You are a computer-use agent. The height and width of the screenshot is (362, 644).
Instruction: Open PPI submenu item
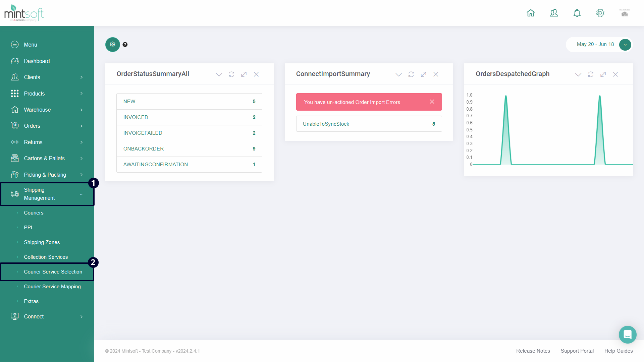28,228
